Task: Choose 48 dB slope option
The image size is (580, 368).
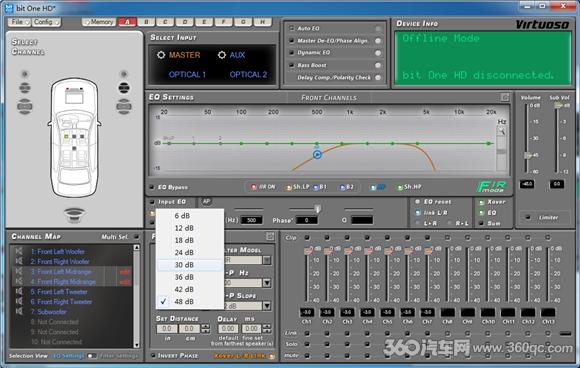Action: point(190,301)
